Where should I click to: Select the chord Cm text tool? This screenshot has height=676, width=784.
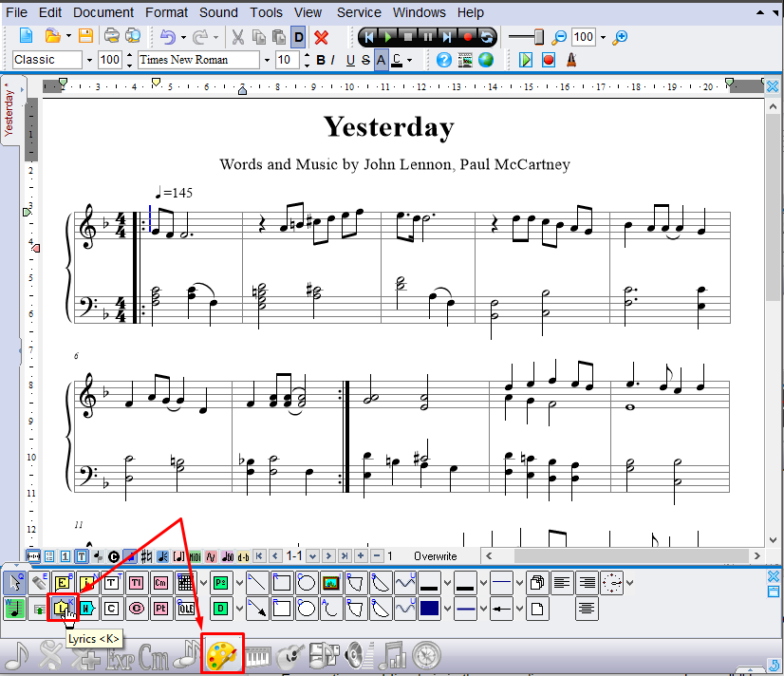(160, 583)
